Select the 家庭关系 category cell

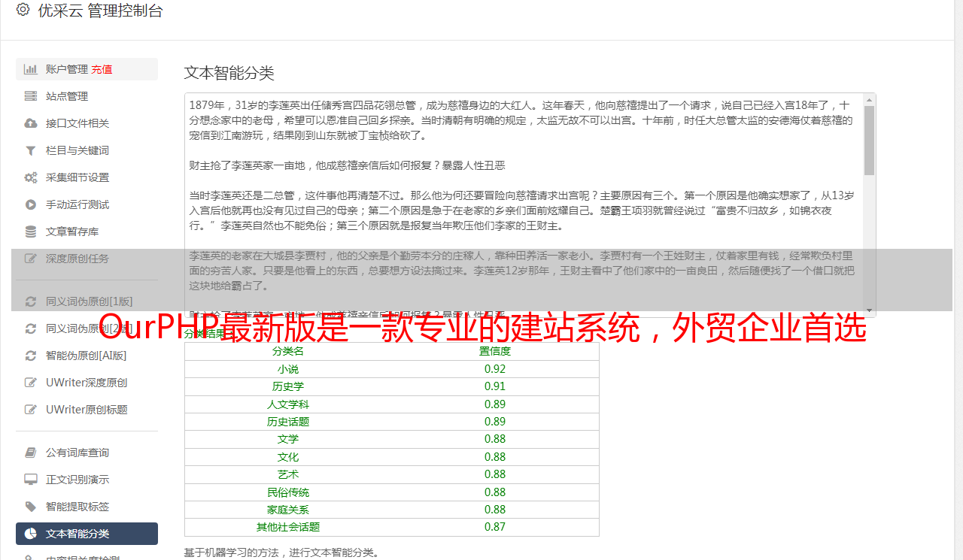(288, 510)
